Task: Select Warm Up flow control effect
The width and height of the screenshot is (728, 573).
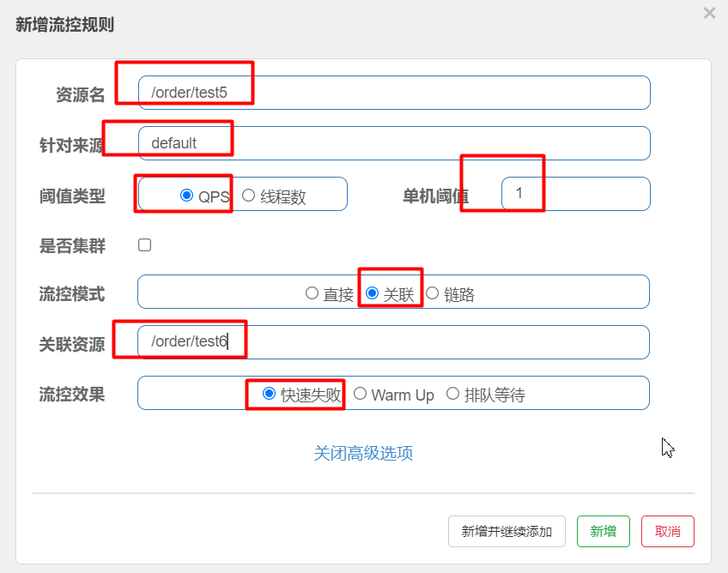Action: coord(361,394)
